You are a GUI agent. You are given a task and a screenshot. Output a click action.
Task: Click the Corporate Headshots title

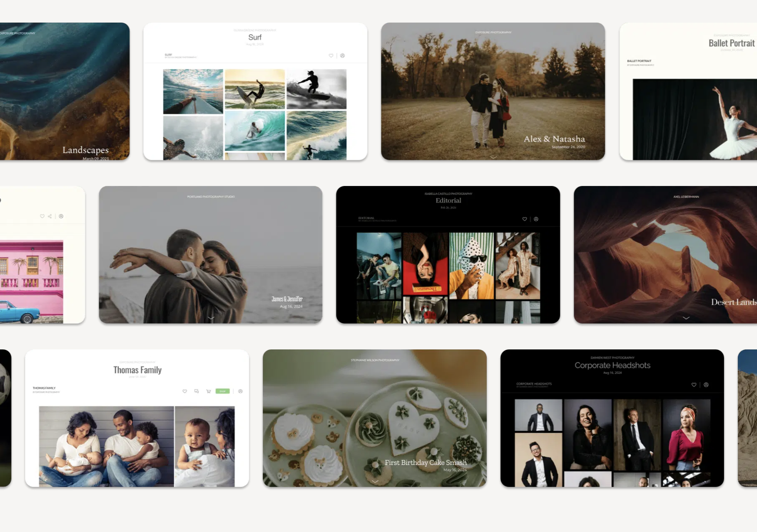point(612,366)
